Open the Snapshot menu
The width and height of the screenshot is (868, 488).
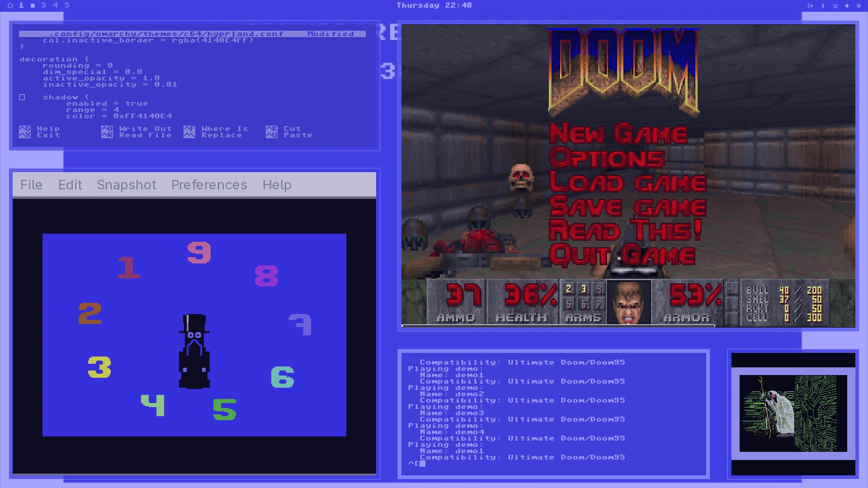click(127, 185)
